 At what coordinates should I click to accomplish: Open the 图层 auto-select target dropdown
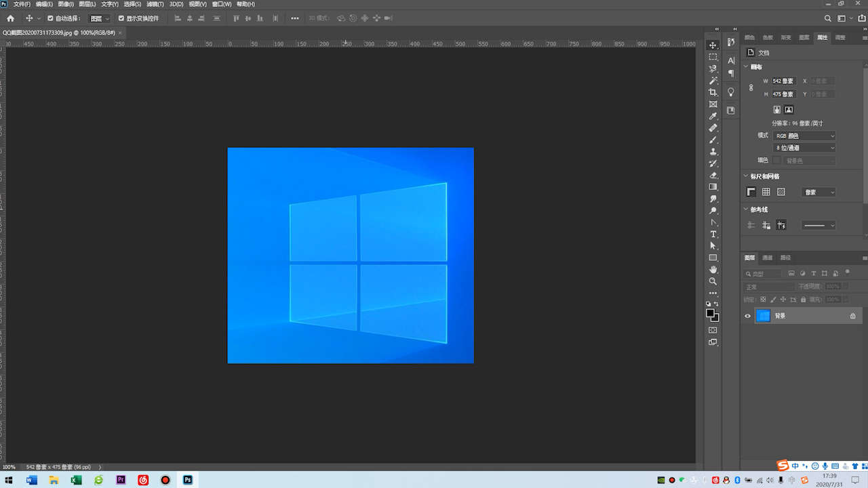coord(100,18)
